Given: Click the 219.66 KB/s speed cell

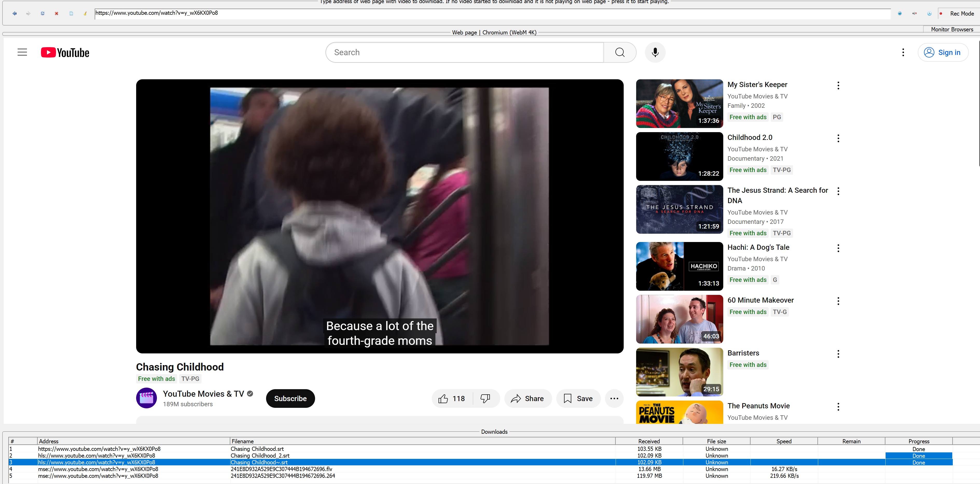Looking at the screenshot, I should 784,476.
